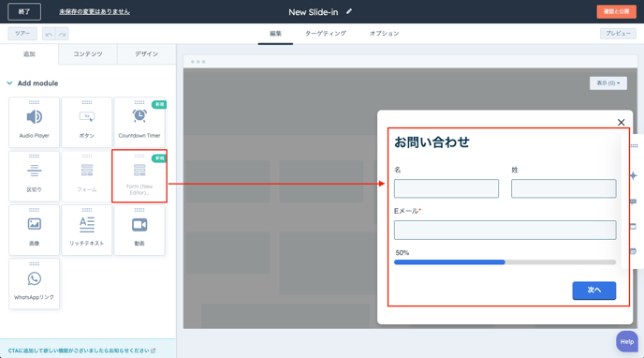Switch to the ターゲティング tab
Screen dimensions: 644x358
(x=326, y=34)
